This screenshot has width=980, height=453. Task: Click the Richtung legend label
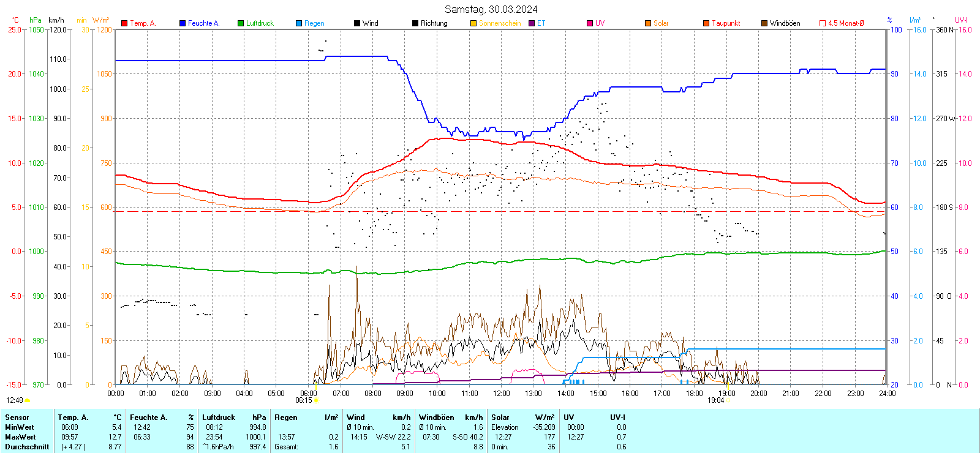(434, 23)
